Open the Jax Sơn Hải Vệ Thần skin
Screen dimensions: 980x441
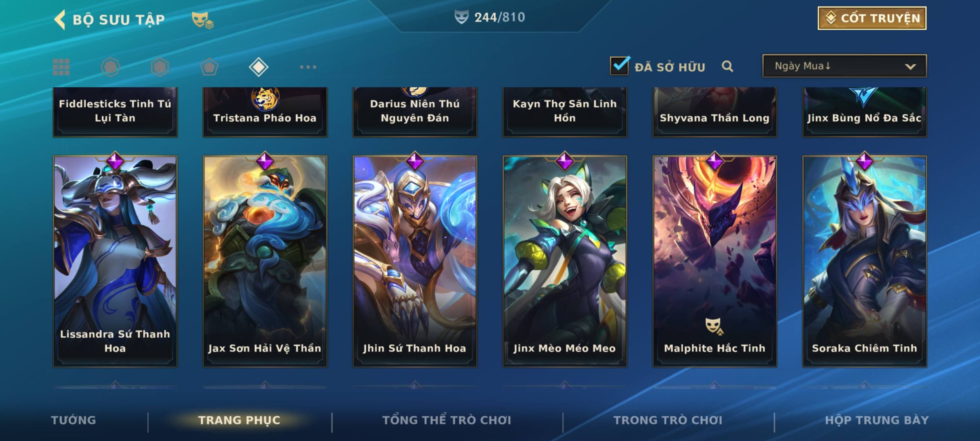[x=265, y=261]
